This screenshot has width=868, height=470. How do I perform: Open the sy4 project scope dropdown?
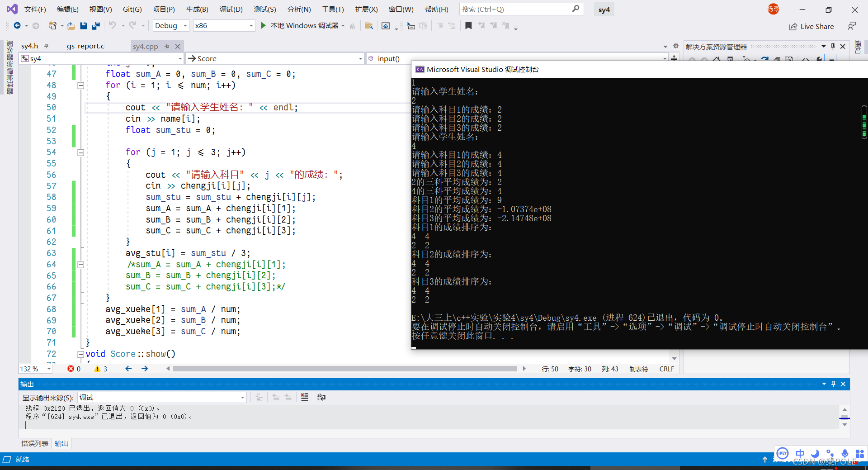click(101, 58)
